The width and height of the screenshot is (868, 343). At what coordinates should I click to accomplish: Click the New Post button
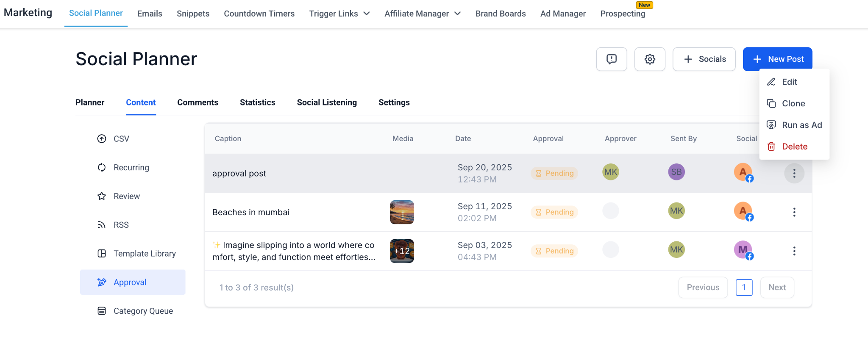tap(777, 59)
